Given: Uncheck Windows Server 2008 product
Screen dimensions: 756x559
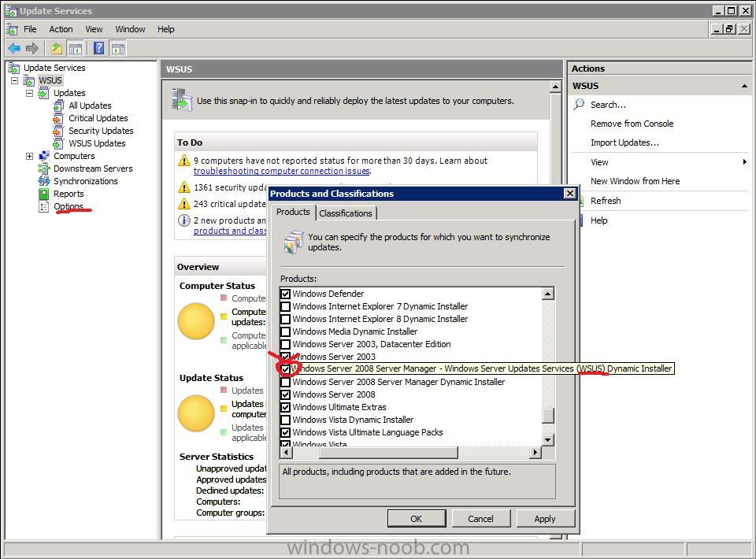Looking at the screenshot, I should point(285,394).
